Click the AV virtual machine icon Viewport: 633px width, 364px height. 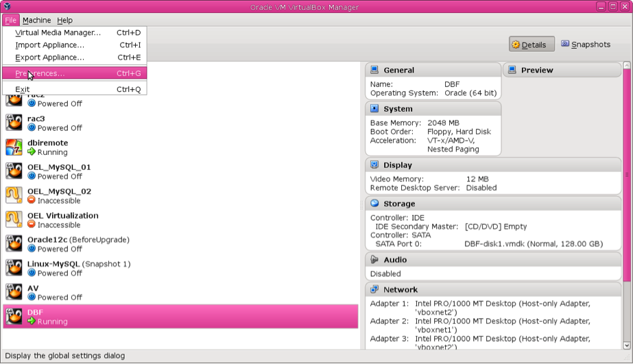(14, 293)
